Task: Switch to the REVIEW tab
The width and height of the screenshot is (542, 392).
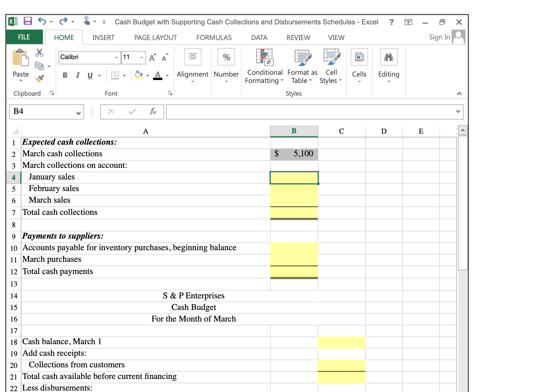Action: tap(298, 38)
